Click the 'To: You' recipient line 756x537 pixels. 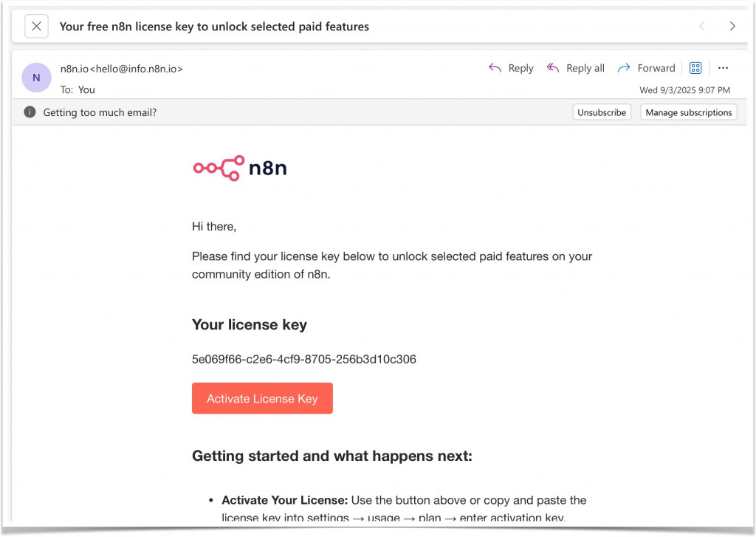78,89
